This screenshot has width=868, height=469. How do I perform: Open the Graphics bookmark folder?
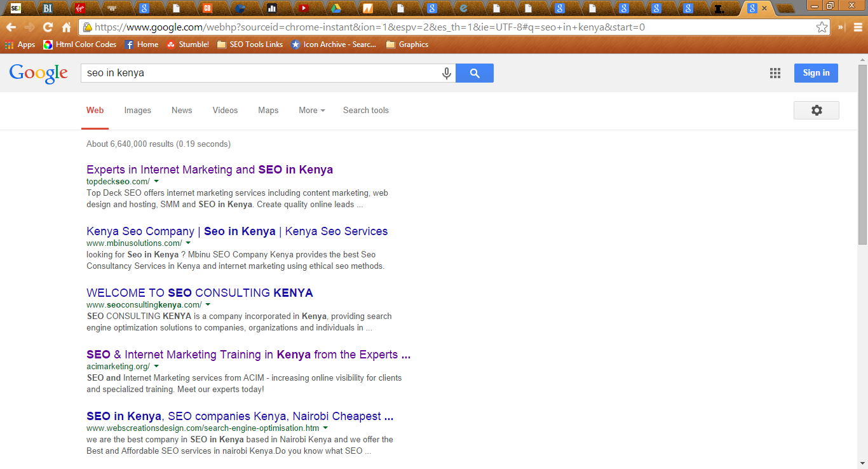point(407,44)
